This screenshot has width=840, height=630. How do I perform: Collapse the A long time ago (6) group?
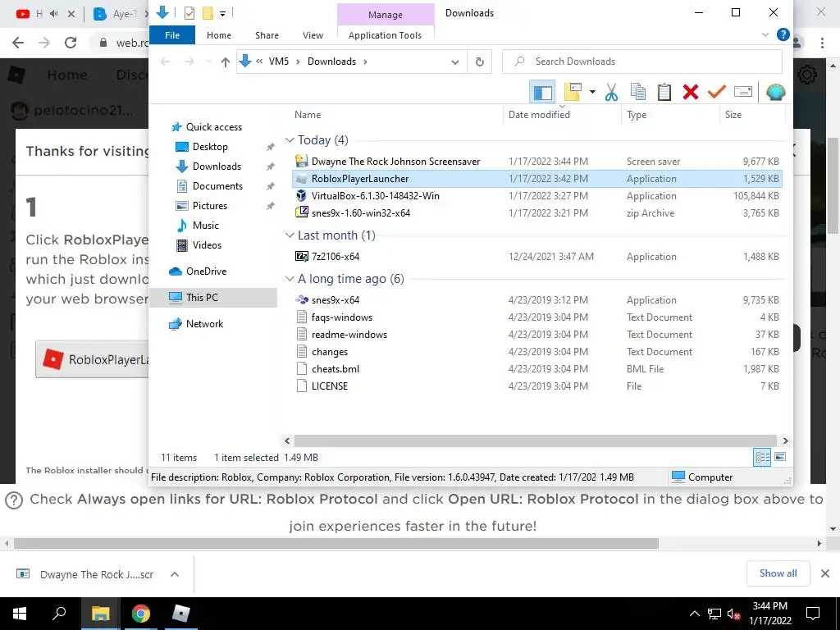tap(290, 279)
